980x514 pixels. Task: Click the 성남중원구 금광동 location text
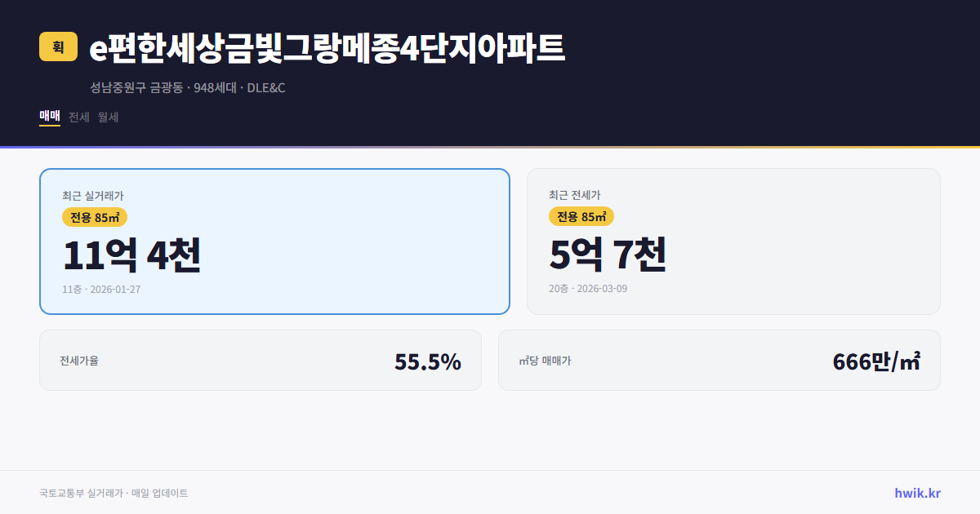[136, 87]
